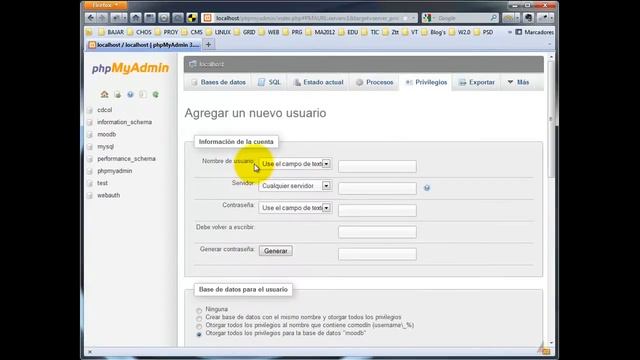Click the browser forward arrow
640x360 pixels.
click(102, 18)
